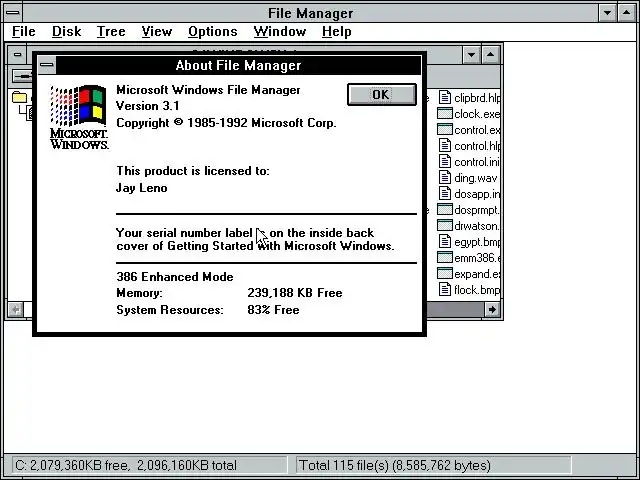Click the dosprmpt program icon
Viewport: 640px width, 480px height.
(444, 209)
